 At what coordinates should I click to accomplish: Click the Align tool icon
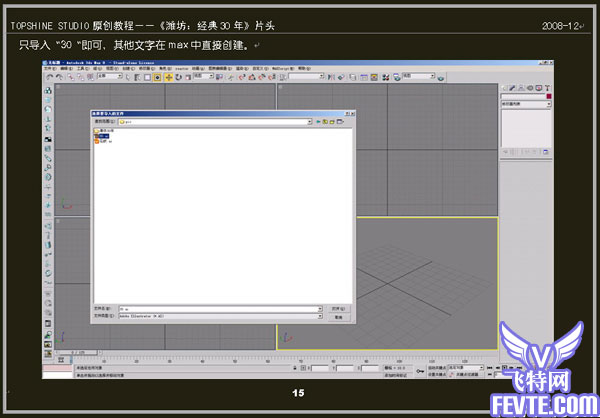(341, 77)
